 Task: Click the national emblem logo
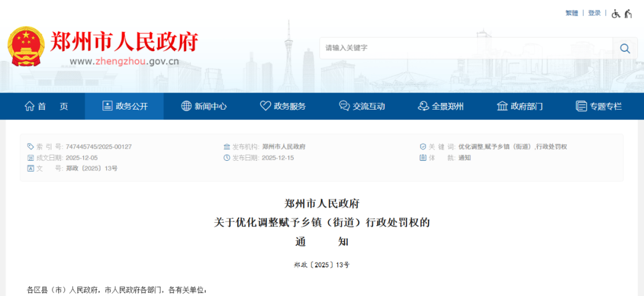26,46
